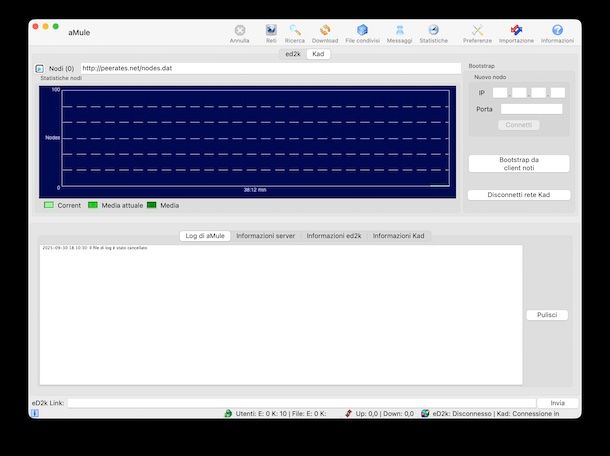610x456 pixels.
Task: Open Preferenze settings
Action: click(477, 31)
